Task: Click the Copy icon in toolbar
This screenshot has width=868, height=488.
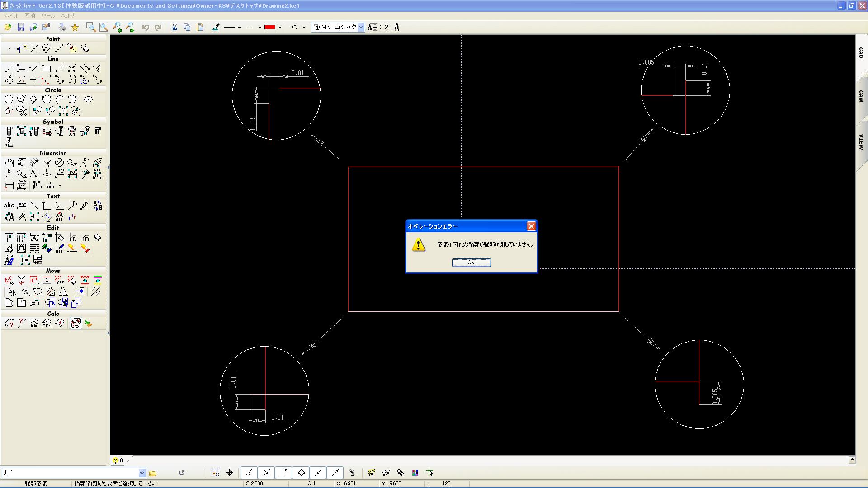Action: [187, 28]
